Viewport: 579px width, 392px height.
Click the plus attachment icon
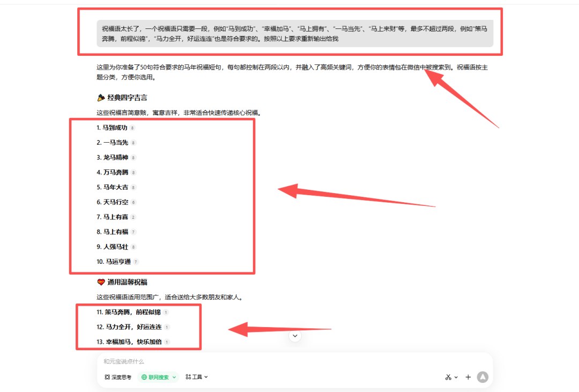[x=468, y=377]
